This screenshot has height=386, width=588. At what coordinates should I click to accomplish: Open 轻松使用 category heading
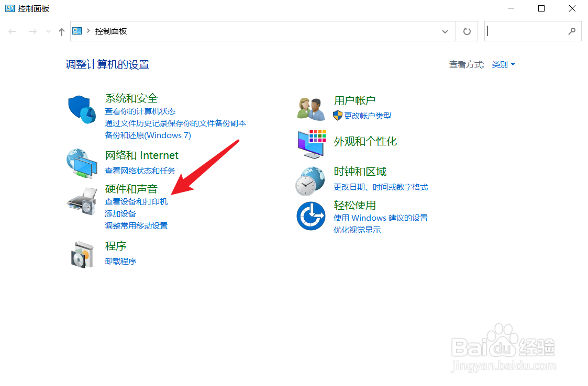pyautogui.click(x=355, y=206)
